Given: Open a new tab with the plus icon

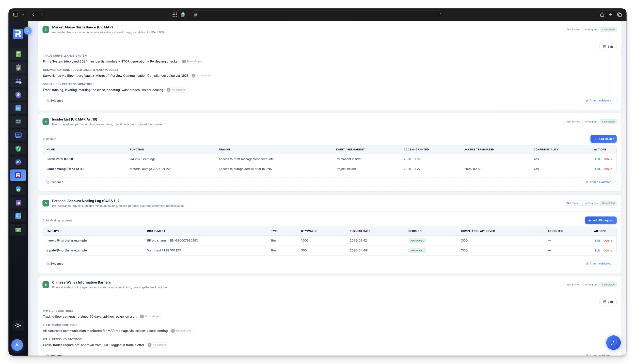Looking at the screenshot, I should (x=611, y=15).
